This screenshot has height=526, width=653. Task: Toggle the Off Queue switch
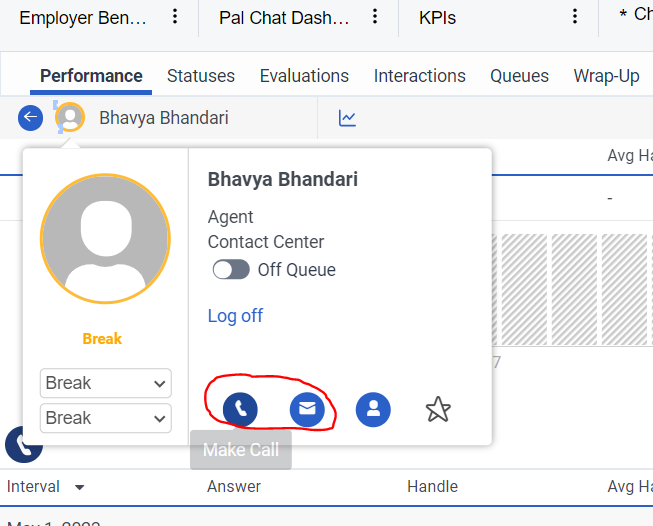tap(231, 270)
